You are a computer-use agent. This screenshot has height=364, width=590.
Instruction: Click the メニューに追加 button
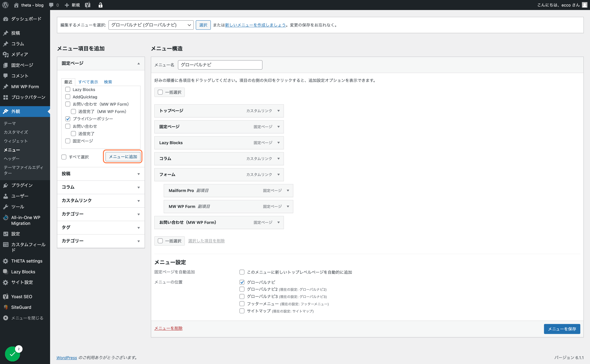123,157
